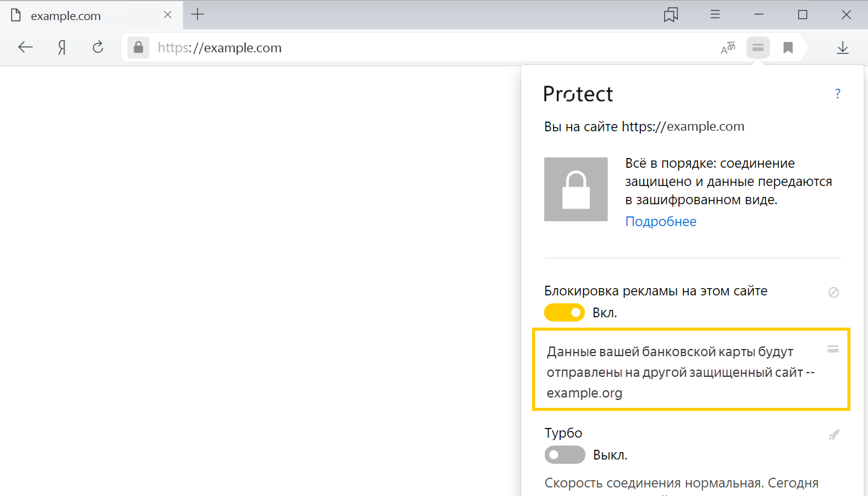
Task: Click the Turbo rocket icon
Action: [834, 435]
